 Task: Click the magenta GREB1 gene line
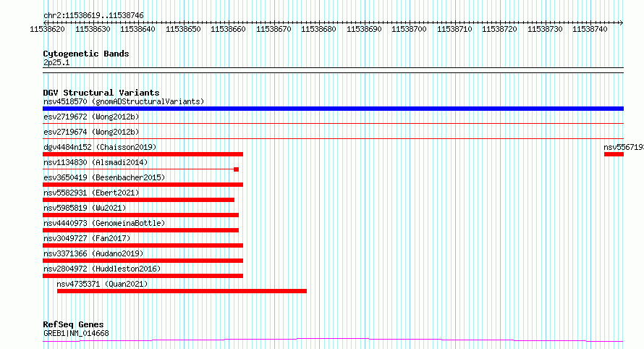pos(333,340)
